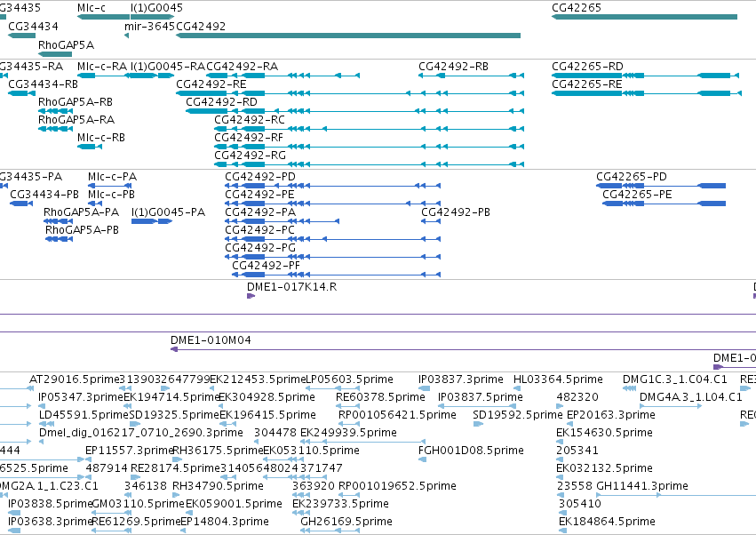
Task: Select EST EK249939.5prime
Action: coord(363,442)
